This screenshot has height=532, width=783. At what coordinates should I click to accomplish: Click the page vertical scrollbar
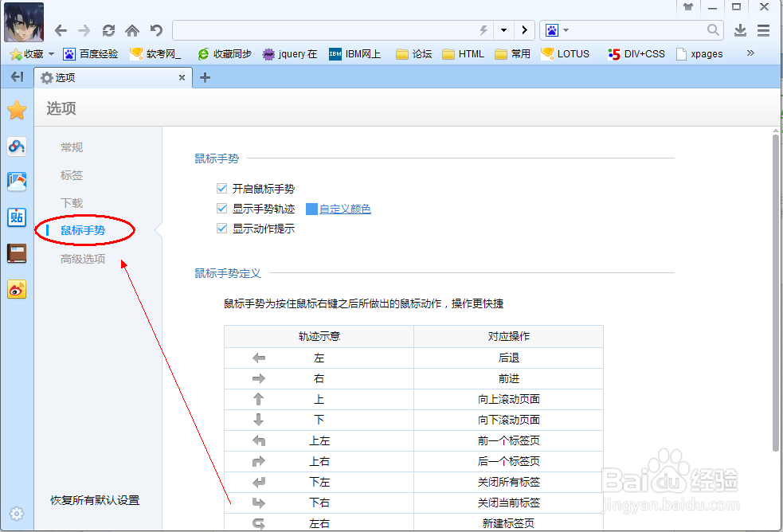(x=776, y=292)
